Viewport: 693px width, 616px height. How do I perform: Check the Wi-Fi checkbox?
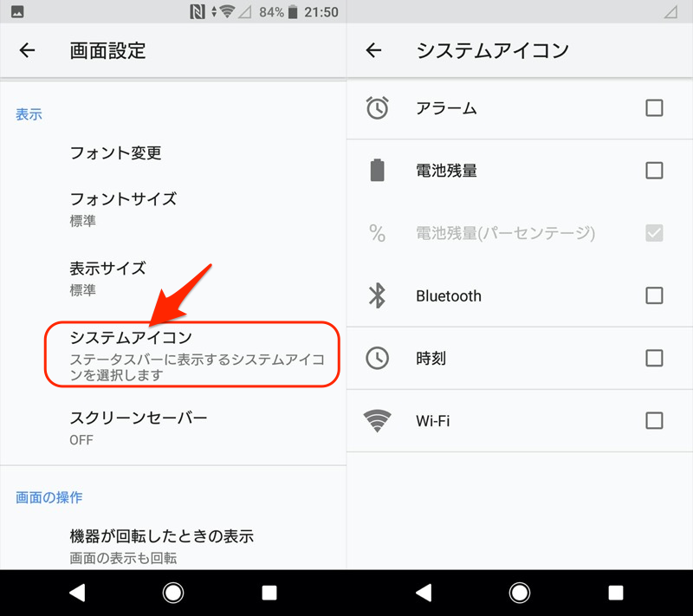point(654,421)
